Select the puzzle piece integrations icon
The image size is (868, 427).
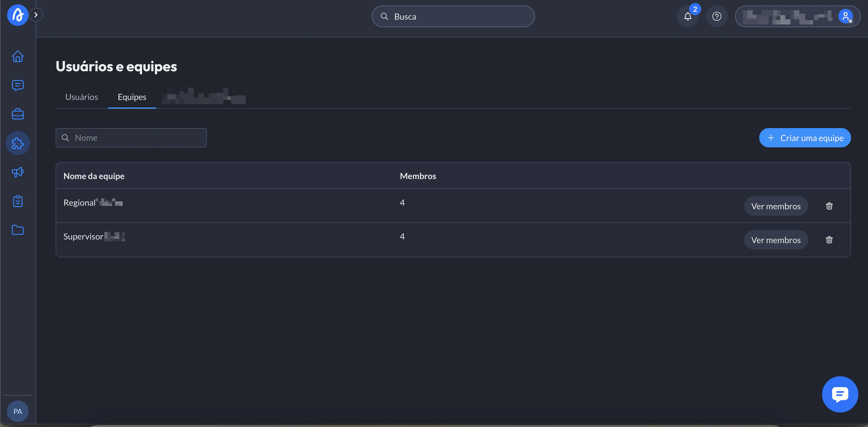[x=18, y=143]
